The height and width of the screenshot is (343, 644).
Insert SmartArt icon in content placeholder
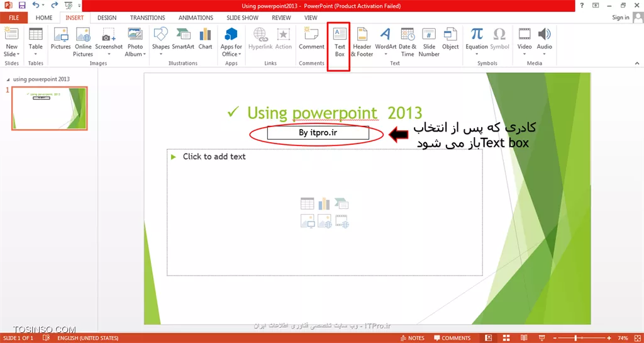[x=341, y=203]
